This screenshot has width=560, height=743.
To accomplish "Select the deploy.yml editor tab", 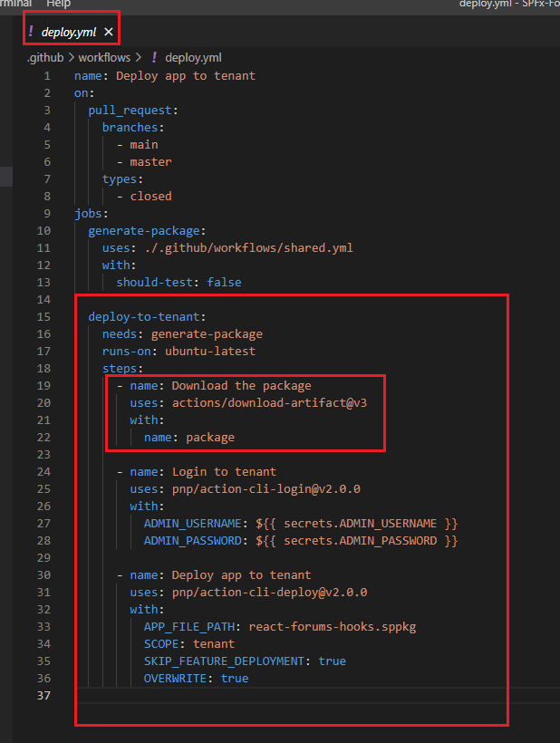I will 68,32.
